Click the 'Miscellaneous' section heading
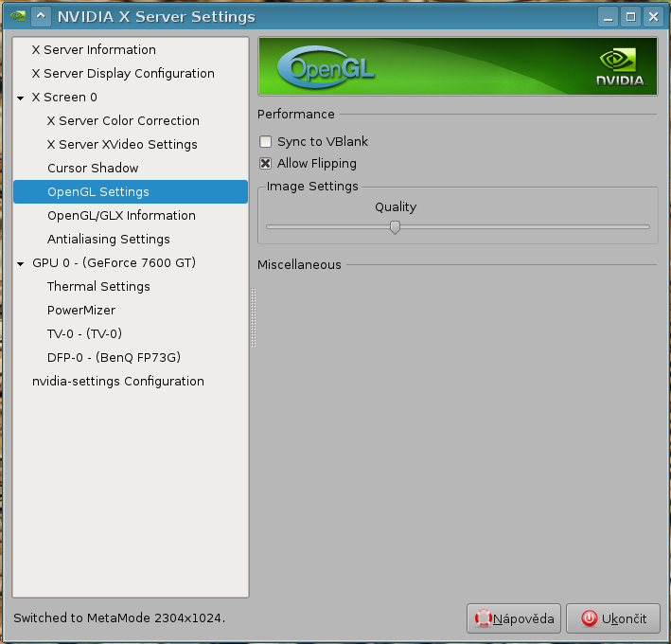Viewport: 671px width, 644px height. pos(299,264)
